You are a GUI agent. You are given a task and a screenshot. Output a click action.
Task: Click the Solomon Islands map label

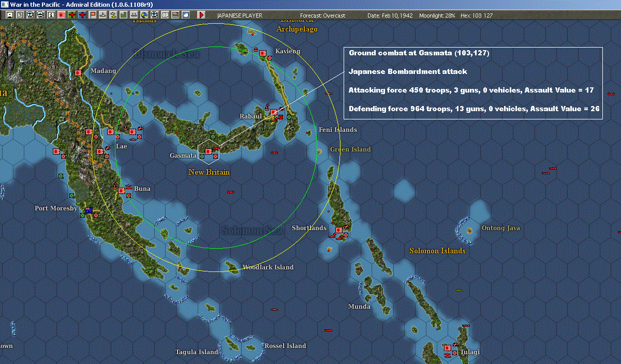tap(437, 251)
